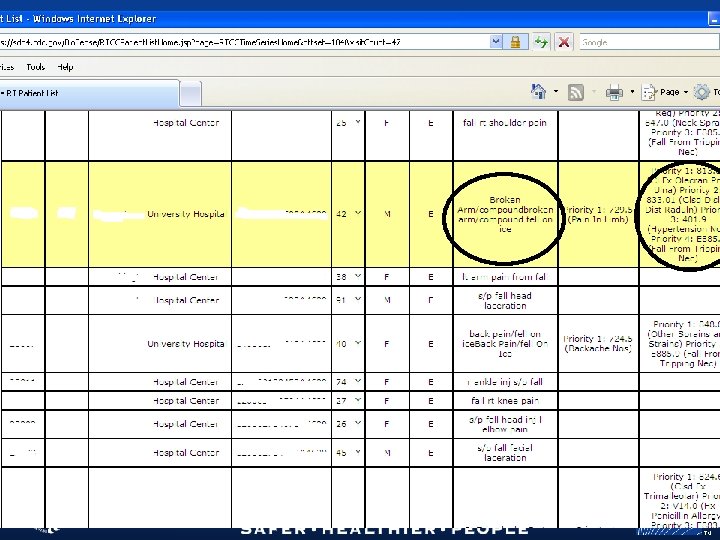Click 's/p fall facial laceration' cell
The image size is (720, 540).
click(x=505, y=452)
